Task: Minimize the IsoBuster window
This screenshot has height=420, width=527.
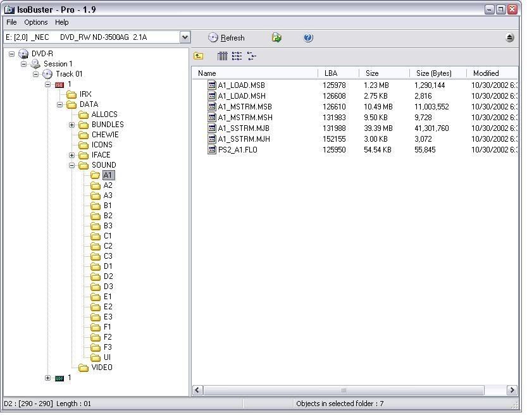Action: tap(490, 9)
